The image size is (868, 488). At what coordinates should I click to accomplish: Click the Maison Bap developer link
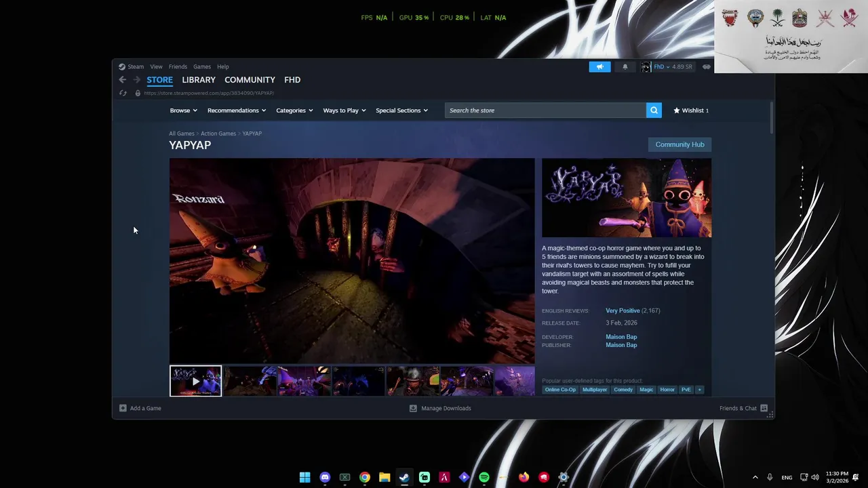(x=621, y=337)
